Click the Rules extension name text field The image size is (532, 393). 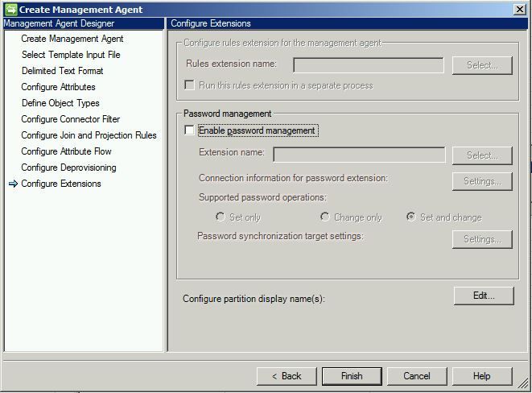point(369,65)
